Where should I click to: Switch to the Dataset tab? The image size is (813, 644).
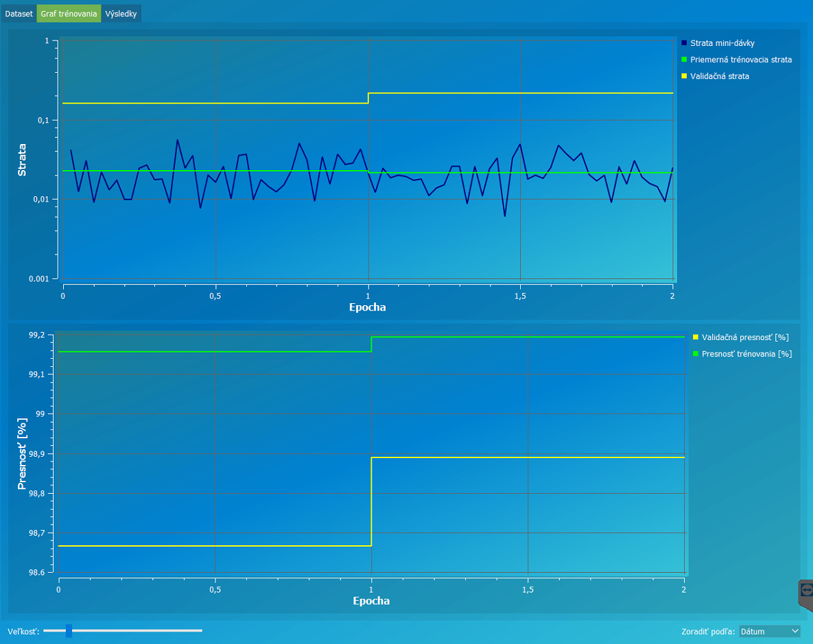coord(19,14)
